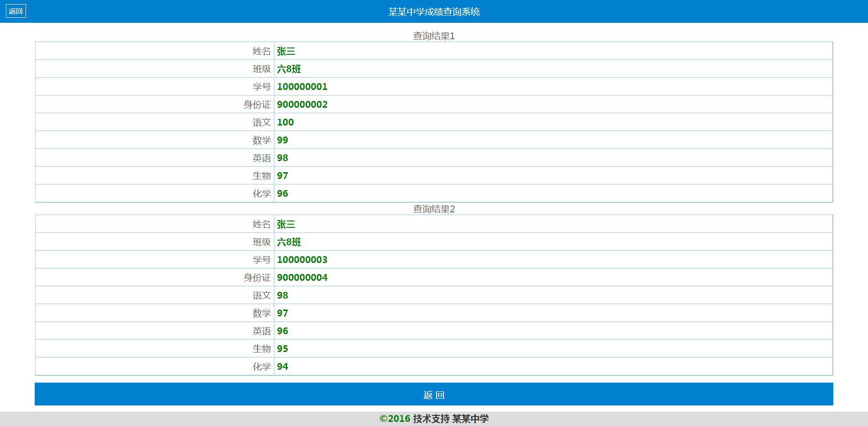This screenshot has height=426, width=868.
Task: Click the 班级 label in first result
Action: [262, 69]
